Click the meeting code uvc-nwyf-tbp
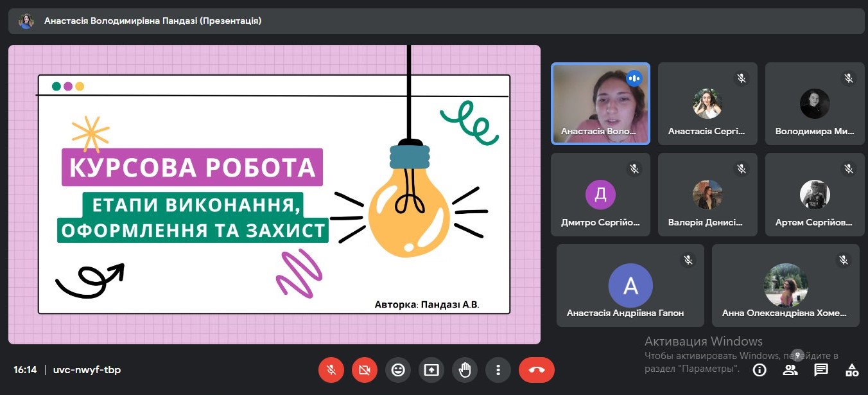 [x=87, y=370]
